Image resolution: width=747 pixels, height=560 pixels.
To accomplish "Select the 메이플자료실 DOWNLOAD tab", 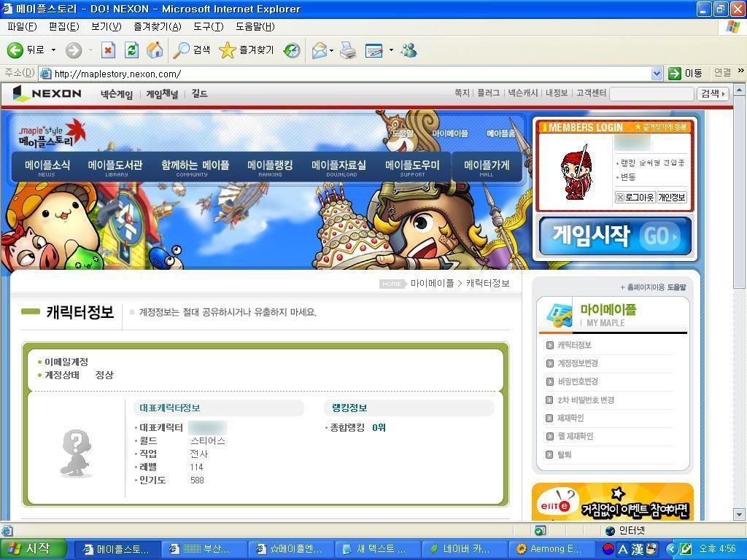I will [338, 168].
